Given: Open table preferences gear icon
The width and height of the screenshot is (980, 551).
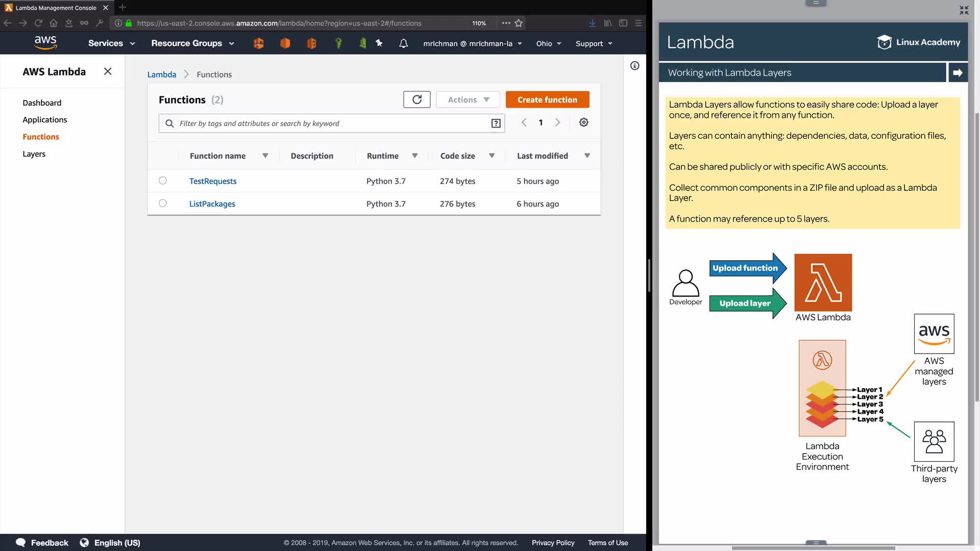Looking at the screenshot, I should [x=583, y=122].
